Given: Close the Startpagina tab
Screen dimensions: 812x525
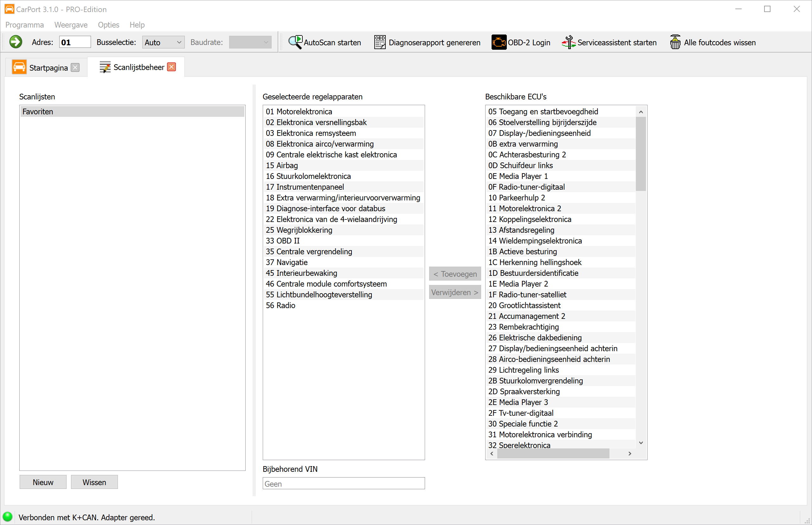Looking at the screenshot, I should point(75,67).
